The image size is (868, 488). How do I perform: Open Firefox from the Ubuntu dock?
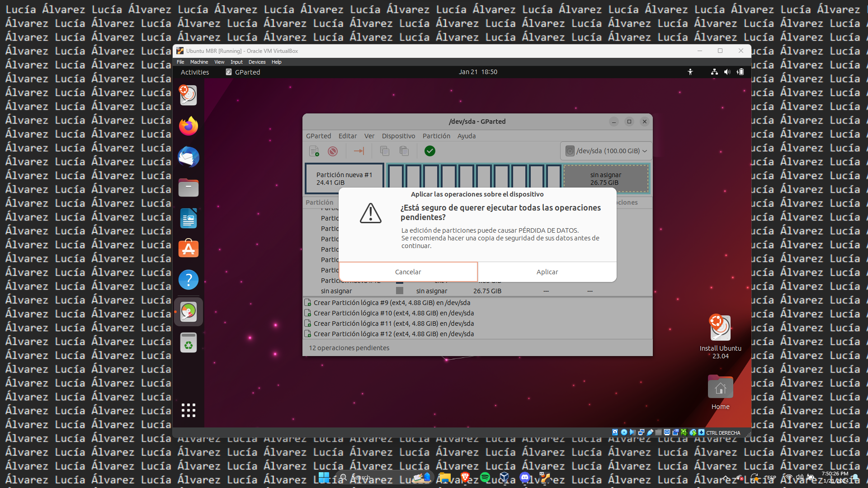click(189, 126)
